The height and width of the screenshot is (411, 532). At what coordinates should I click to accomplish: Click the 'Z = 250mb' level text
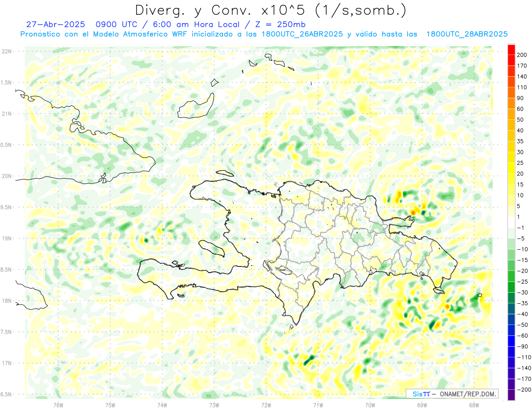pyautogui.click(x=281, y=24)
